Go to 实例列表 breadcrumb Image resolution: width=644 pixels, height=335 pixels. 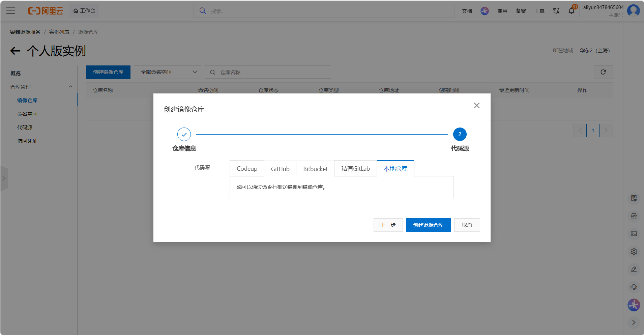[x=59, y=32]
